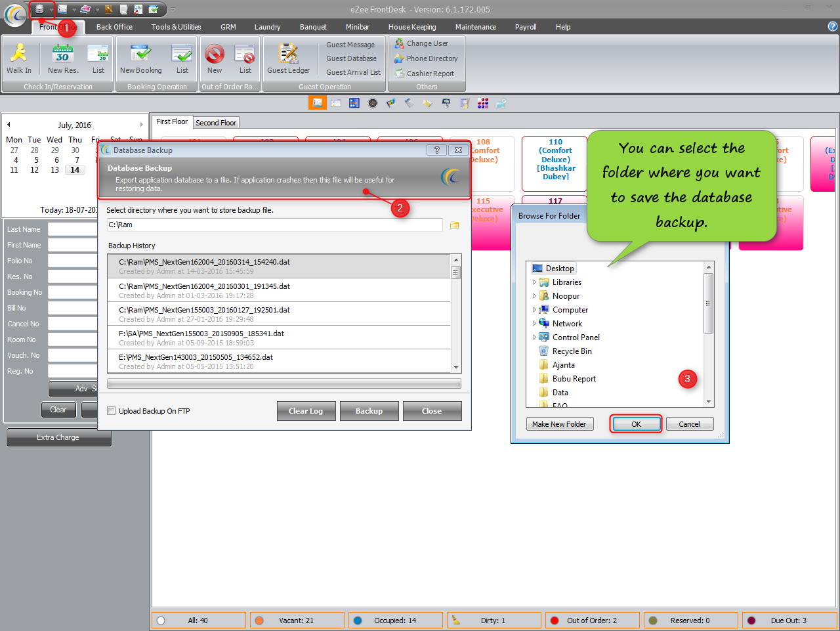Go to previous month in calendar
The image size is (840, 631).
coord(9,124)
